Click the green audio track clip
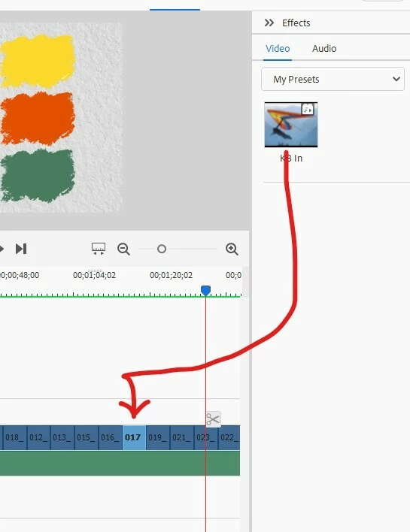The width and height of the screenshot is (410, 532). point(120,463)
